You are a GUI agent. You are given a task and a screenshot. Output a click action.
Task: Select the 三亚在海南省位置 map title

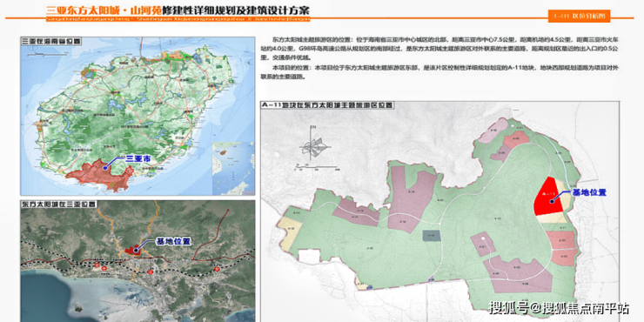coord(51,41)
